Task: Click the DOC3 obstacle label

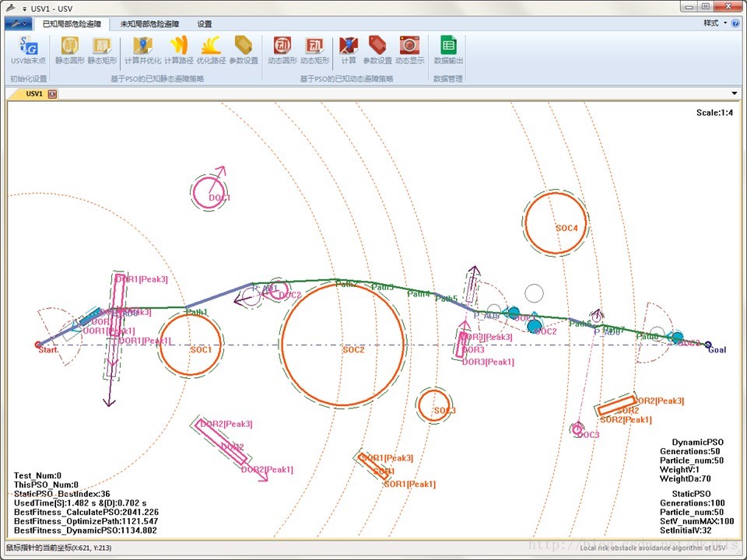Action: (588, 435)
